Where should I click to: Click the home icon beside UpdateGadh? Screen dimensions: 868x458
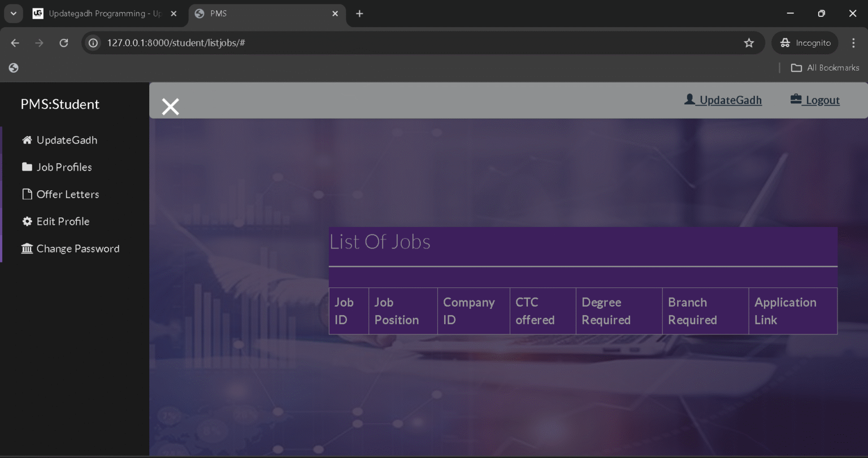(x=27, y=140)
